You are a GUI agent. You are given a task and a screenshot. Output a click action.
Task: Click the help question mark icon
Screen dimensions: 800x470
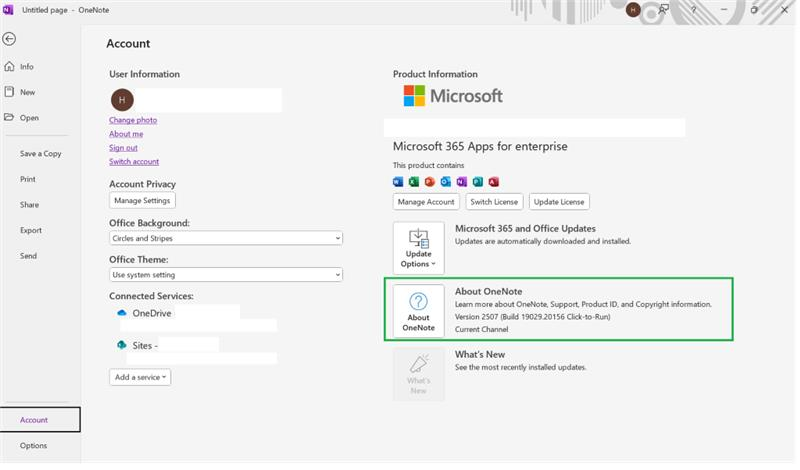[x=694, y=10]
